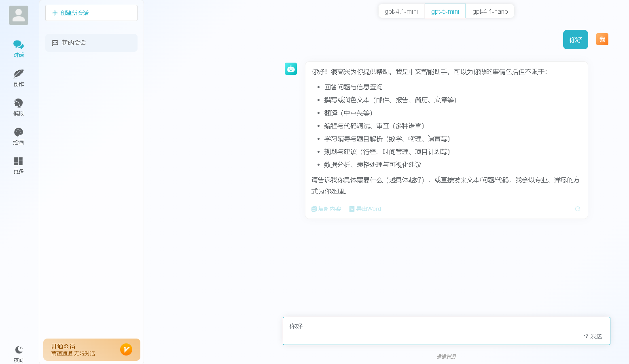This screenshot has width=629, height=364.
Task: Select the gpt-5-mini model tab
Action: click(445, 11)
